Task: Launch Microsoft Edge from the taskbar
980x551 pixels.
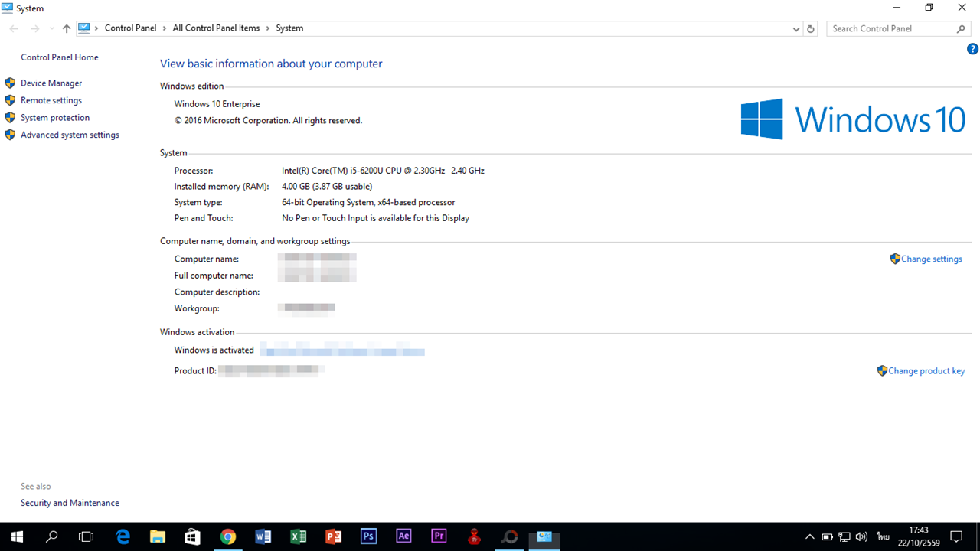Action: [x=122, y=536]
